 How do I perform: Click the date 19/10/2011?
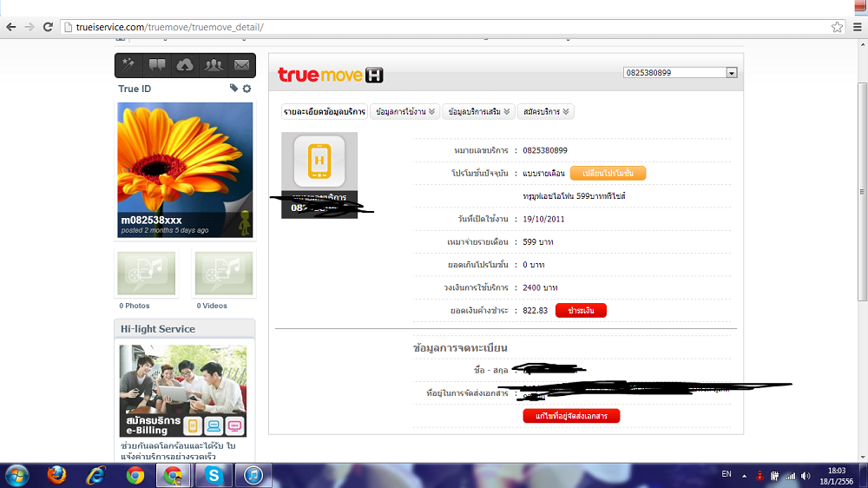point(543,219)
